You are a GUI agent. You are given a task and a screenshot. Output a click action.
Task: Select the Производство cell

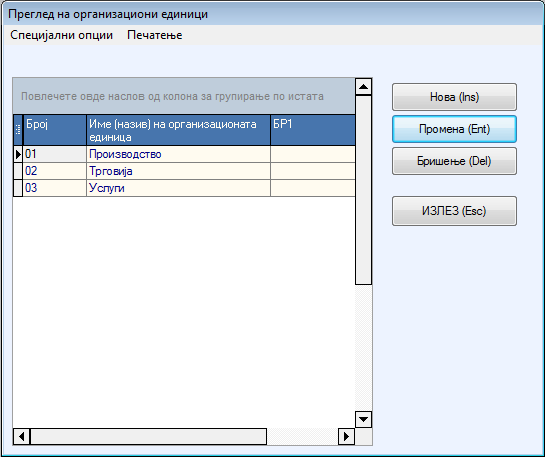[178, 154]
